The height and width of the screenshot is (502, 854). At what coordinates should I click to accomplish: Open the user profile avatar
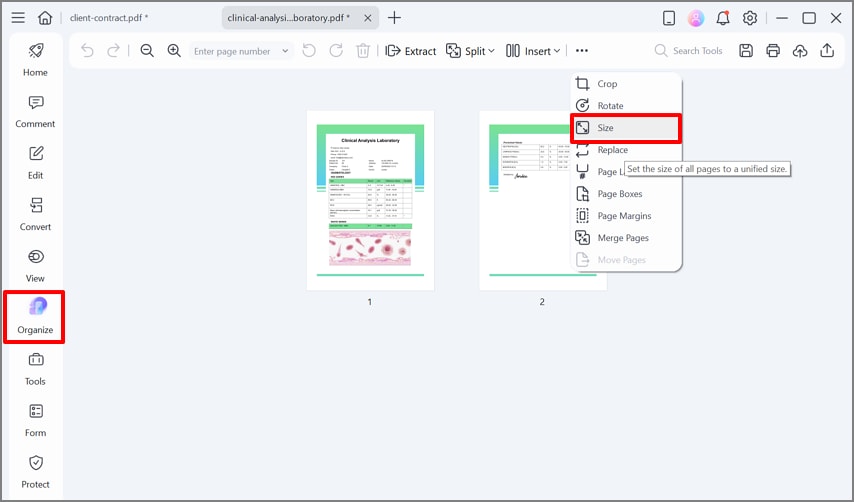tap(696, 18)
